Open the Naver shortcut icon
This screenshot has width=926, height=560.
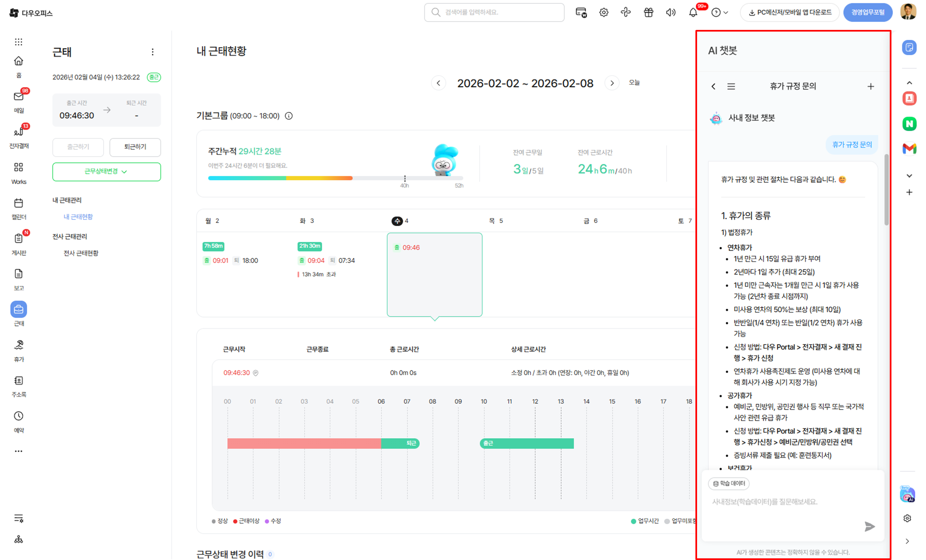909,124
